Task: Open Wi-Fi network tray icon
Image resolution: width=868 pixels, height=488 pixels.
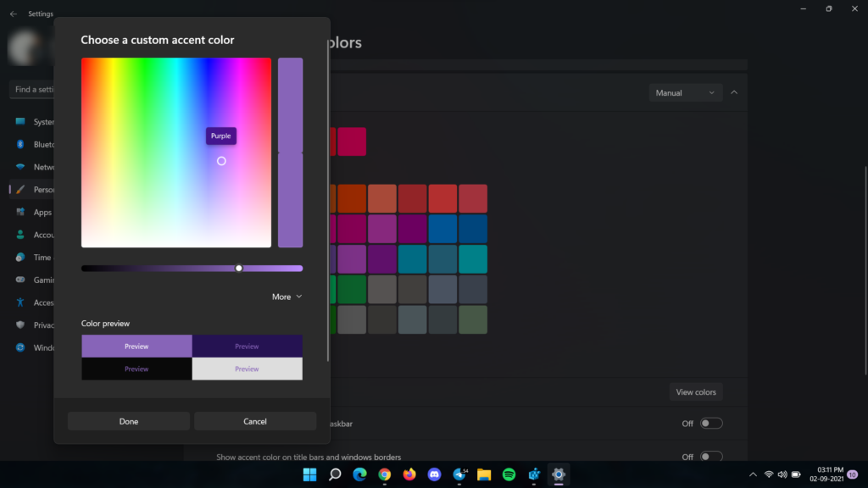Action: (x=769, y=474)
